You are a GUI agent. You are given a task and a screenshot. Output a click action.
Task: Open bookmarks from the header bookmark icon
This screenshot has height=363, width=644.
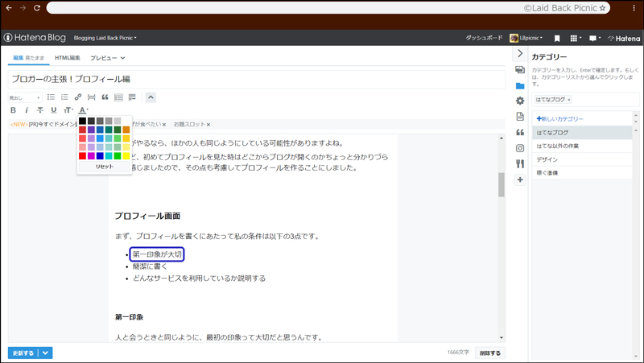(557, 38)
